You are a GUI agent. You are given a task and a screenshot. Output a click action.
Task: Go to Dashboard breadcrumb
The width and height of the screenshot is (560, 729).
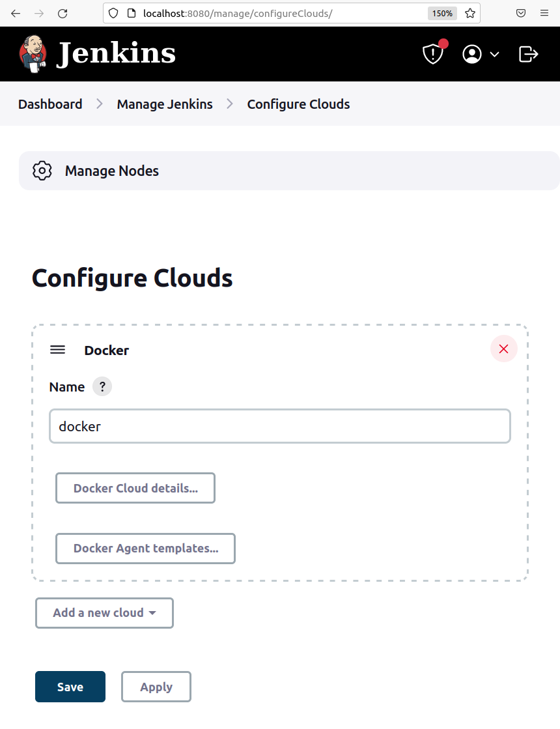[x=50, y=104]
